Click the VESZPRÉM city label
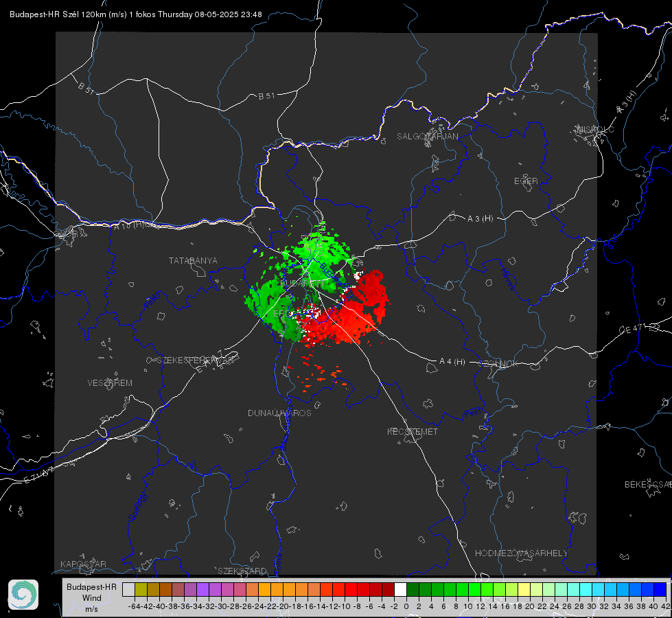The width and height of the screenshot is (672, 618). pos(110,382)
